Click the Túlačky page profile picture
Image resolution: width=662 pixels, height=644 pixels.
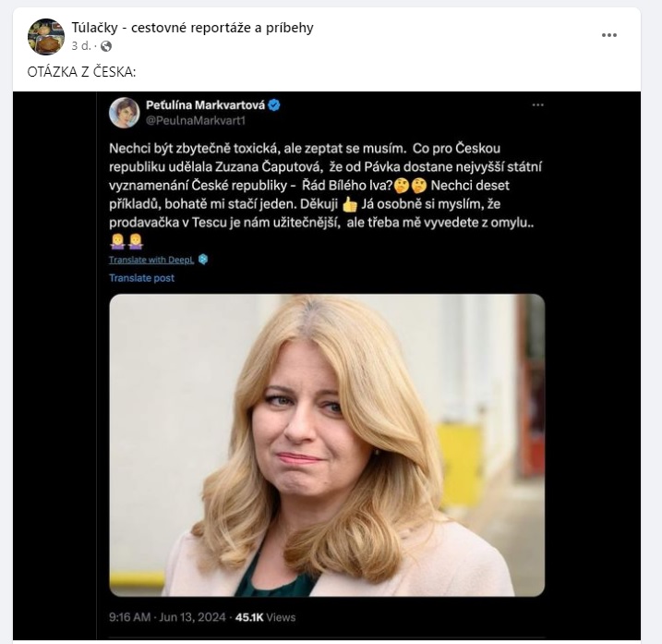46,36
